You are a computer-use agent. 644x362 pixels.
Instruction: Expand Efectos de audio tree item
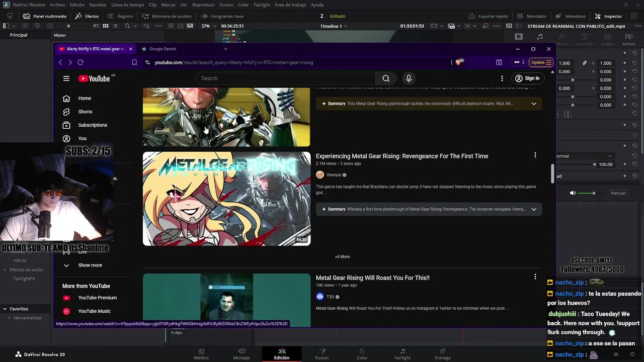pyautogui.click(x=5, y=269)
